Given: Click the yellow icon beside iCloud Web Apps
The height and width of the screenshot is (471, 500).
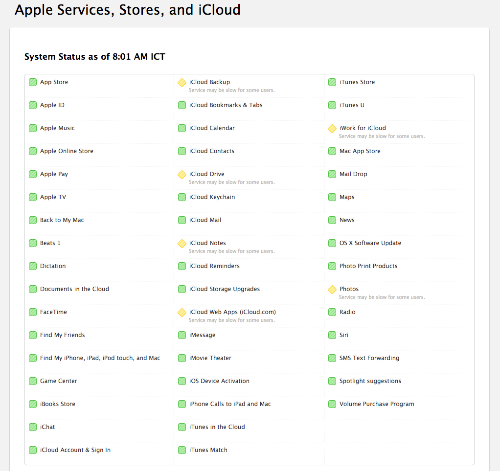Looking at the screenshot, I should (x=182, y=312).
